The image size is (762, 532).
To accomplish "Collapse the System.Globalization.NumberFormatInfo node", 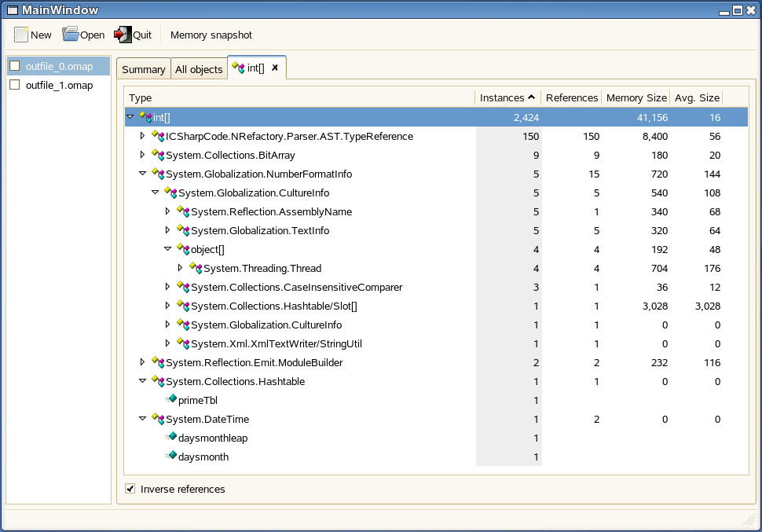I will (x=142, y=174).
